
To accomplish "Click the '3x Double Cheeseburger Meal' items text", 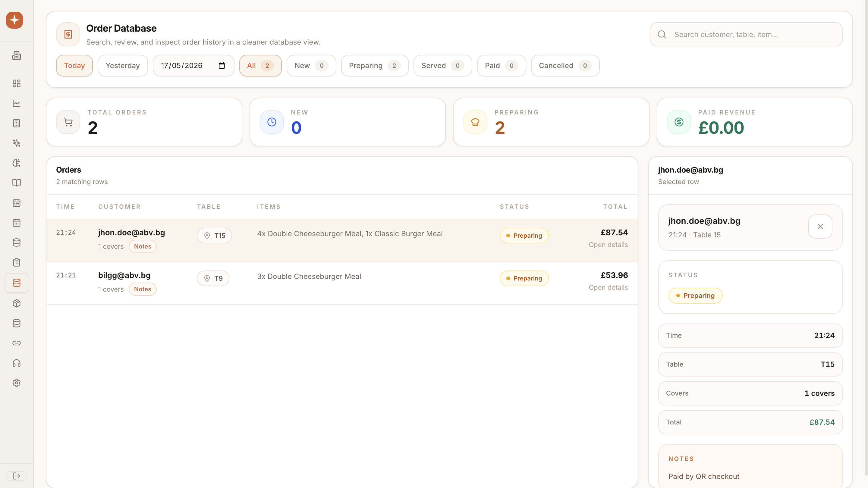I will click(309, 277).
